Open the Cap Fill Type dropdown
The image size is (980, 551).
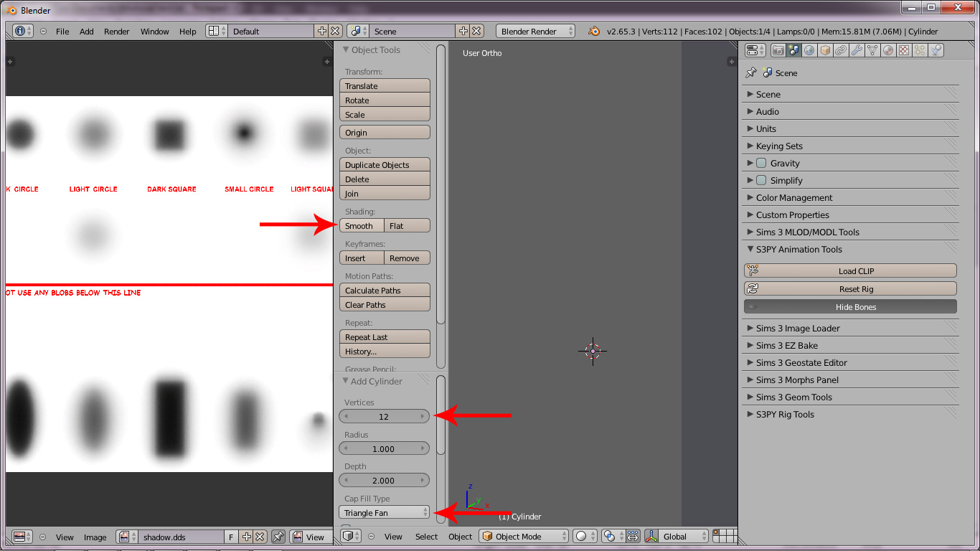pyautogui.click(x=384, y=512)
